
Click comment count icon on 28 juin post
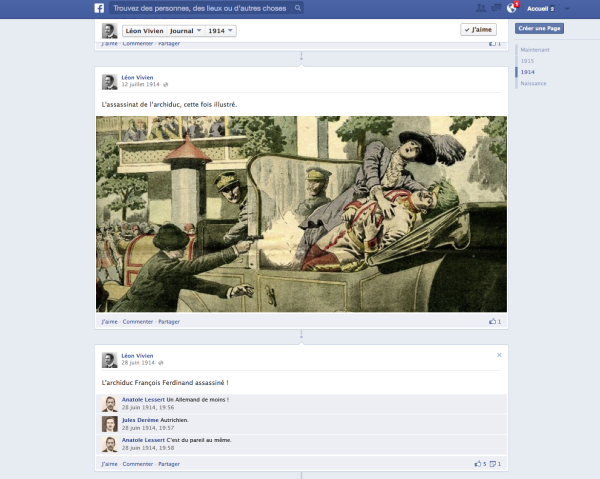tap(493, 464)
